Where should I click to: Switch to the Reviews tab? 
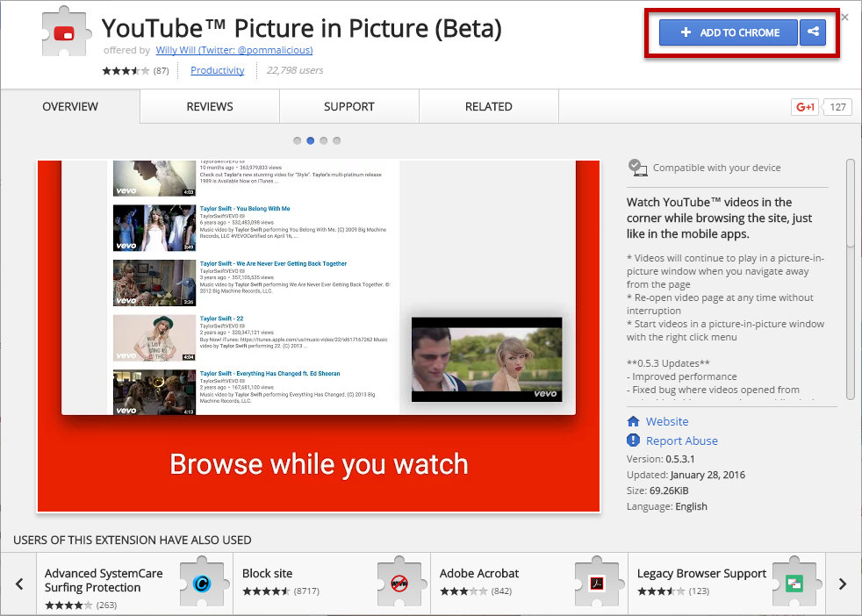pos(210,106)
